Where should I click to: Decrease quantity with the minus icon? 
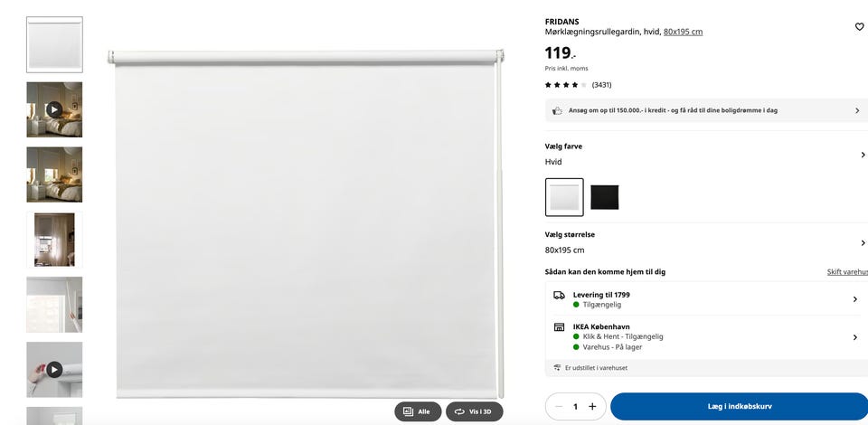pos(559,407)
